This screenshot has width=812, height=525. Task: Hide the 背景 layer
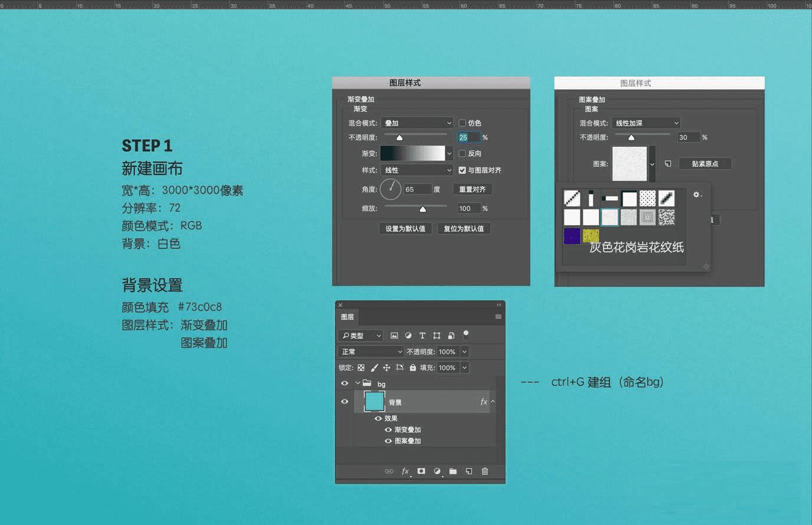344,402
